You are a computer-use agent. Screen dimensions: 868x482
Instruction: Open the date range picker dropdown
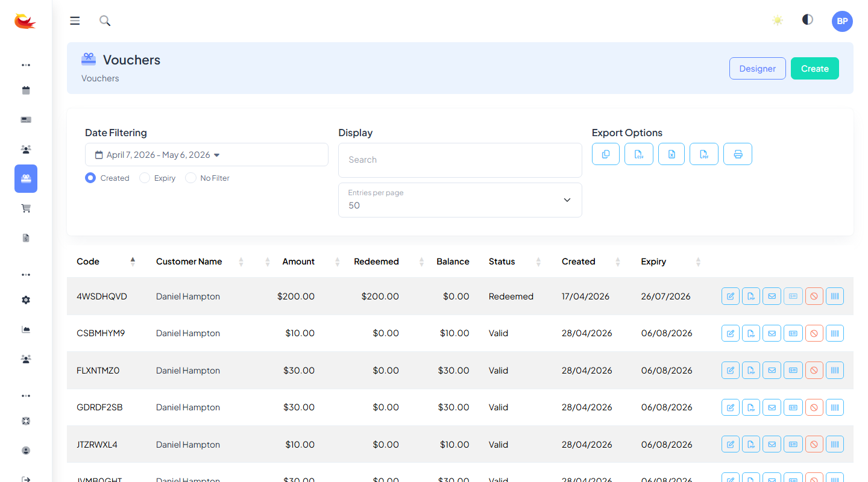pyautogui.click(x=207, y=155)
